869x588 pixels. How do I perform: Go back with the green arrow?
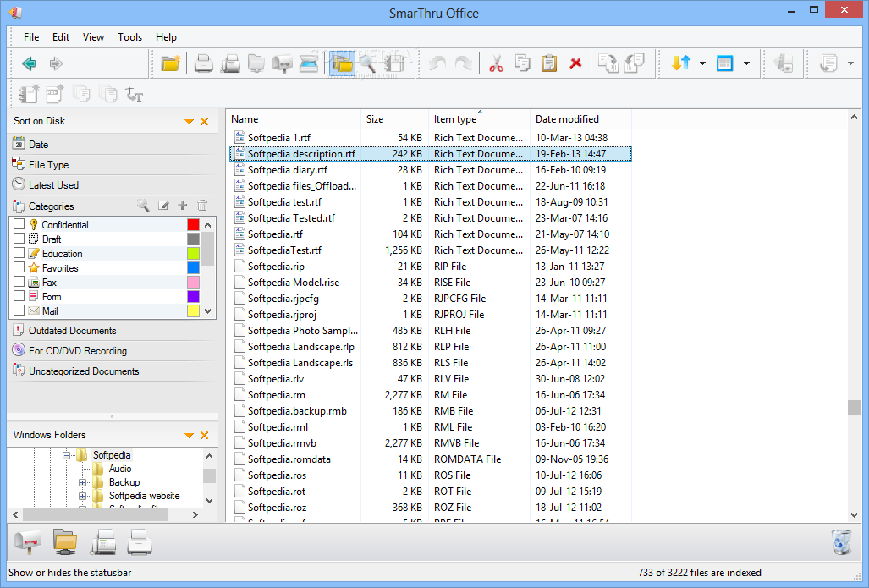click(x=29, y=63)
